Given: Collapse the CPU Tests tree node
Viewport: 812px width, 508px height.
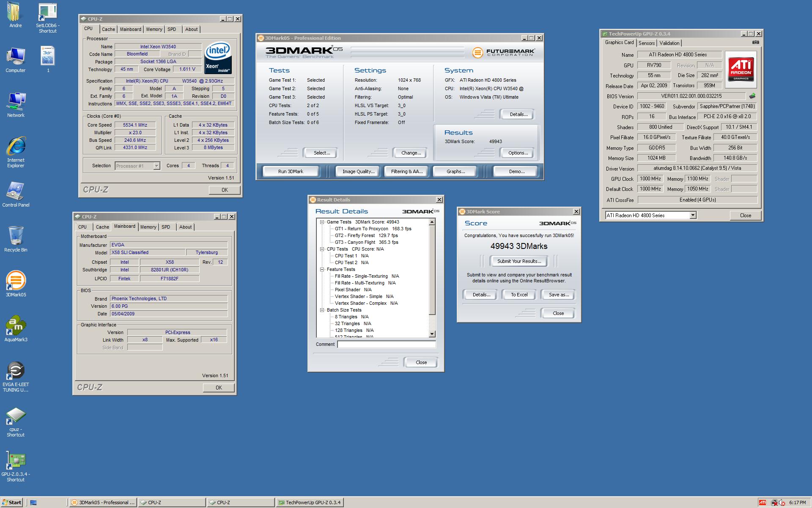Looking at the screenshot, I should click(x=322, y=249).
